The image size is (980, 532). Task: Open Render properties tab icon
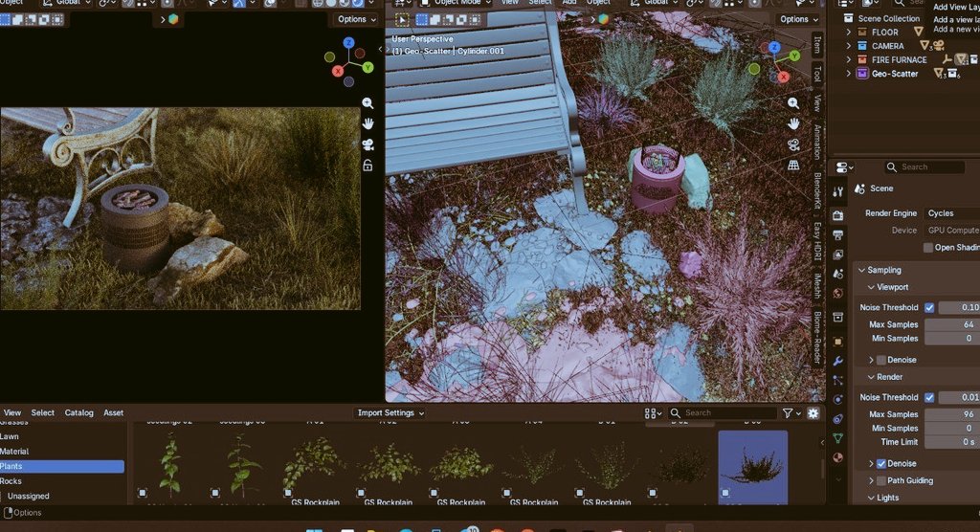(x=838, y=215)
